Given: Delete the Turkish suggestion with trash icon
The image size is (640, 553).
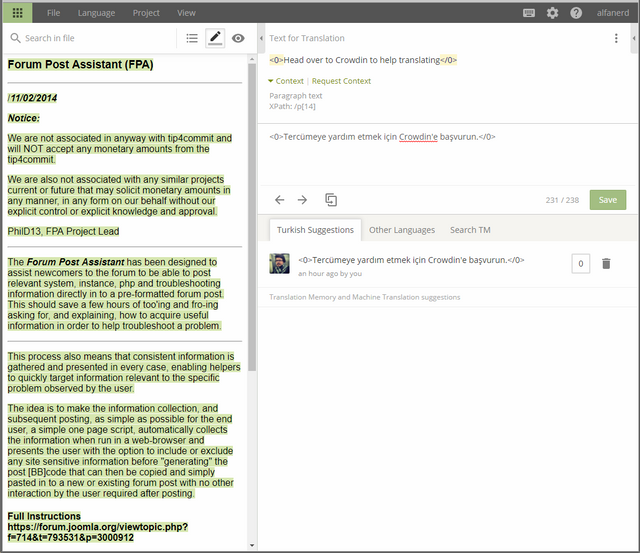Looking at the screenshot, I should tap(606, 264).
